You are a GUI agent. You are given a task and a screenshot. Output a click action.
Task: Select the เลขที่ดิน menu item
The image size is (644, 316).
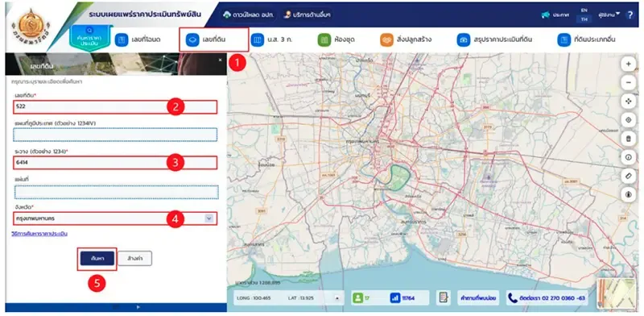point(213,40)
